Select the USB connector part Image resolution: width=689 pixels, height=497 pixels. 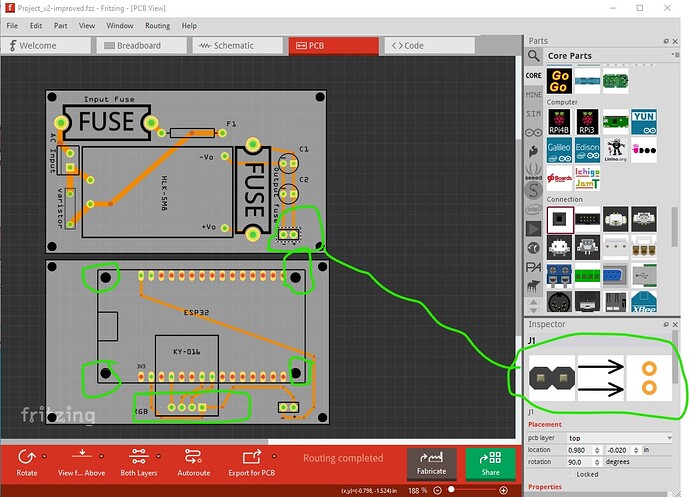pyautogui.click(x=644, y=276)
